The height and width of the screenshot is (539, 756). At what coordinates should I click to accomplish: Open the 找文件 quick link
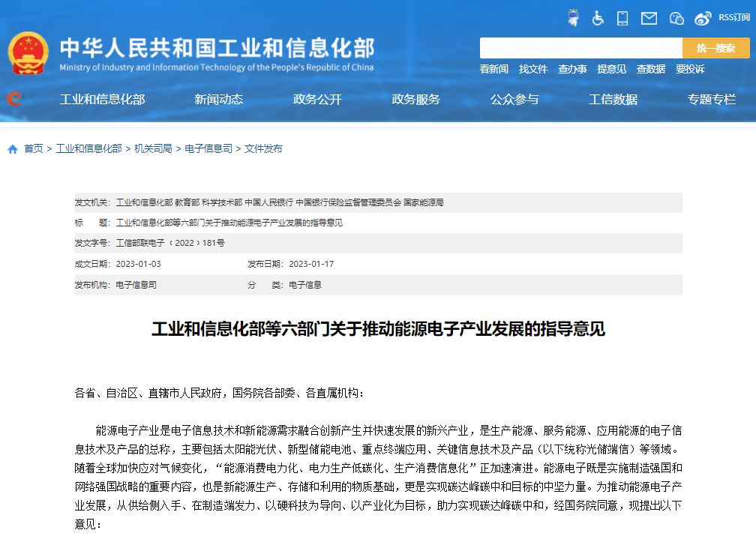tap(532, 68)
